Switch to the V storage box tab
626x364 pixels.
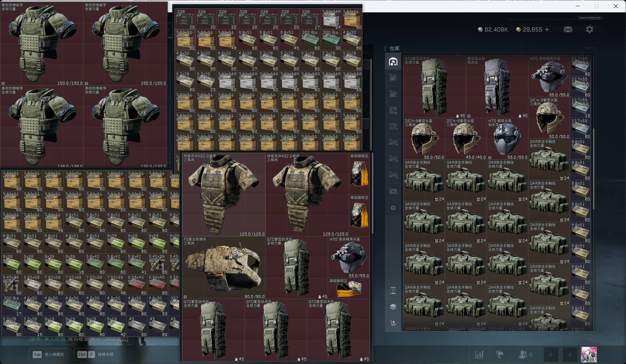click(x=393, y=126)
